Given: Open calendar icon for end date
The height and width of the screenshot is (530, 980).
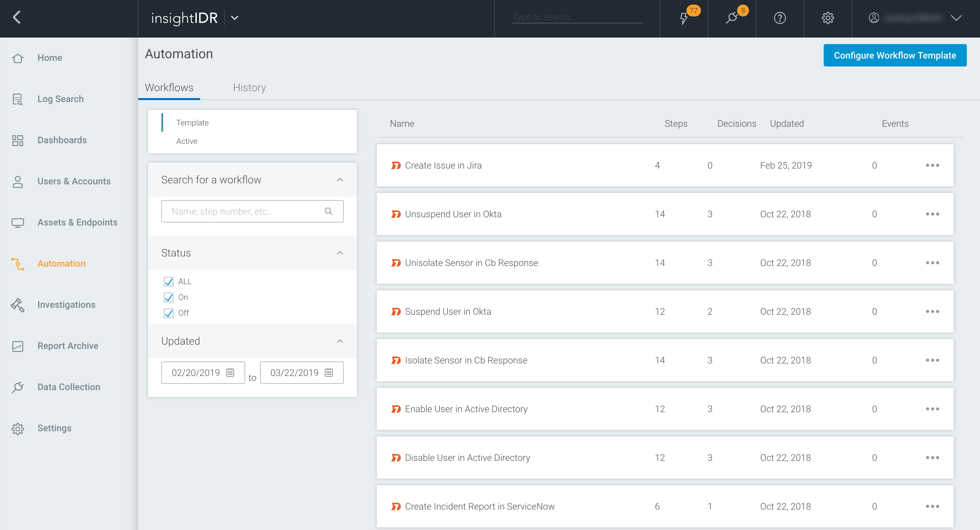Looking at the screenshot, I should 329,373.
